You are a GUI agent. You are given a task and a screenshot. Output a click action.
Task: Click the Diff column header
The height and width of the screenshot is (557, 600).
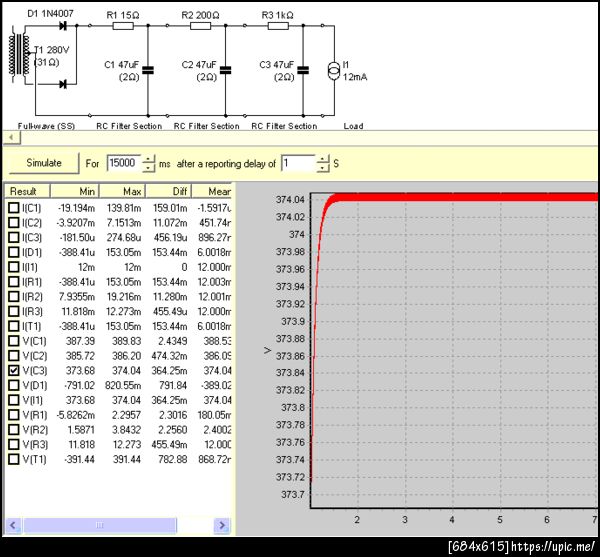tap(169, 191)
